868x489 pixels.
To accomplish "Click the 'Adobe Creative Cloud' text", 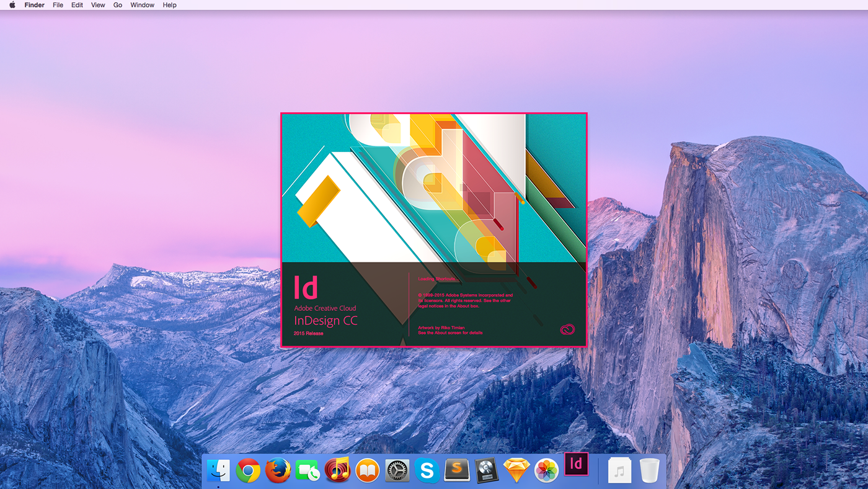I will [325, 308].
